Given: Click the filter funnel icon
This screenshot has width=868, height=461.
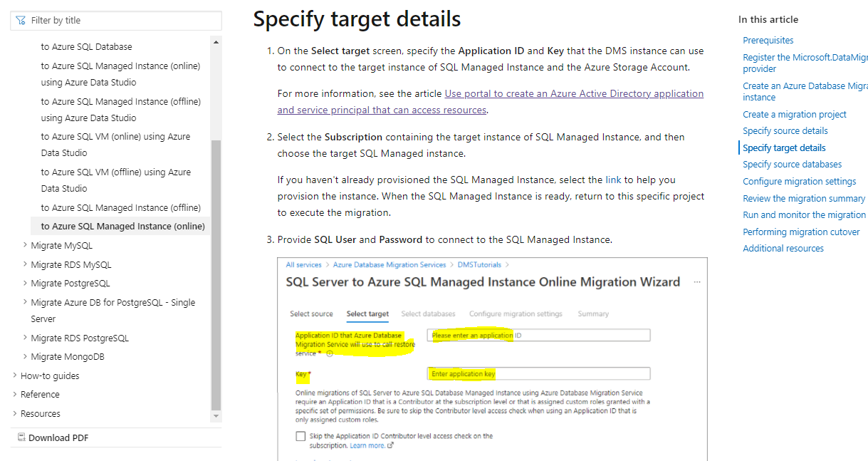Looking at the screenshot, I should [21, 21].
